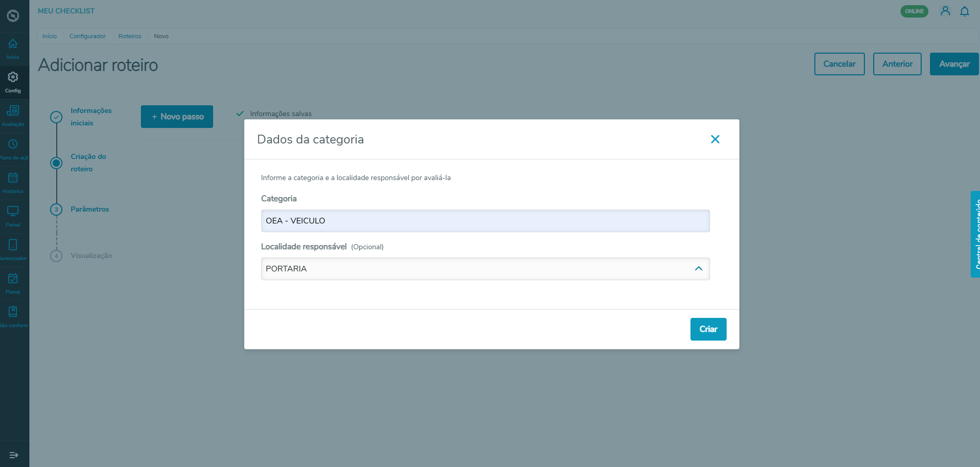Viewport: 980px width, 467px height.
Task: Select the Informações iniciais step
Action: tap(91, 117)
